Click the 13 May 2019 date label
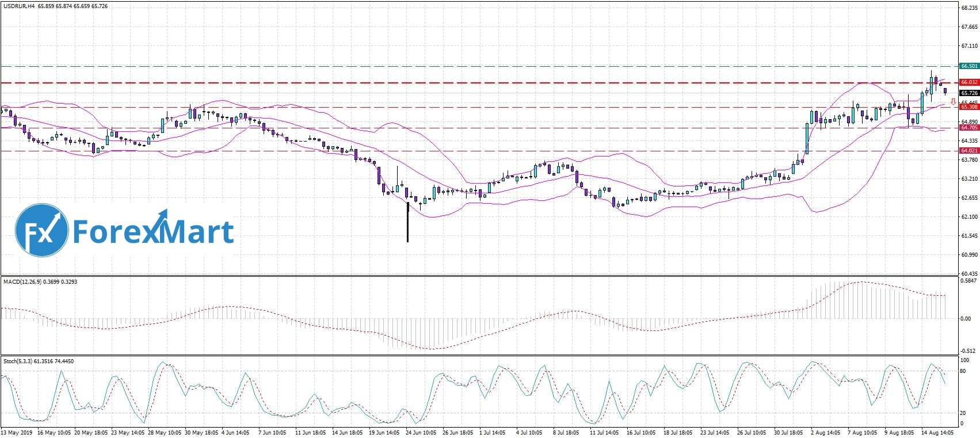980x438 pixels. [17, 432]
